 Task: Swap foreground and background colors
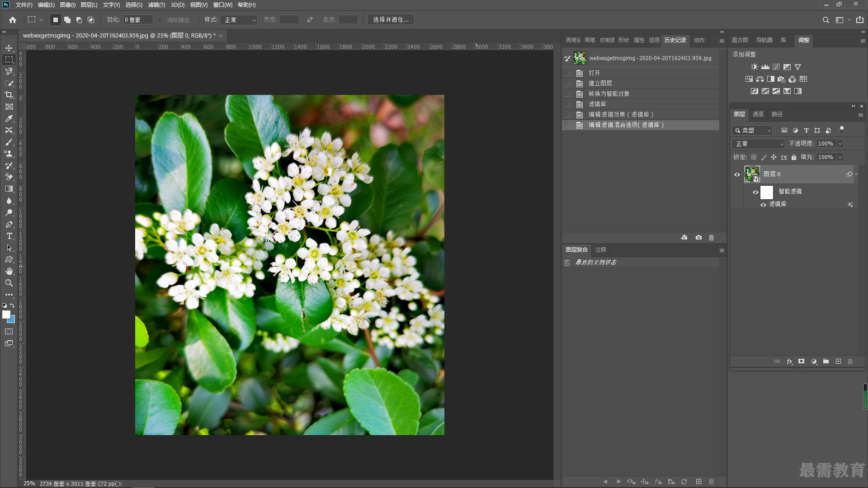coord(12,305)
